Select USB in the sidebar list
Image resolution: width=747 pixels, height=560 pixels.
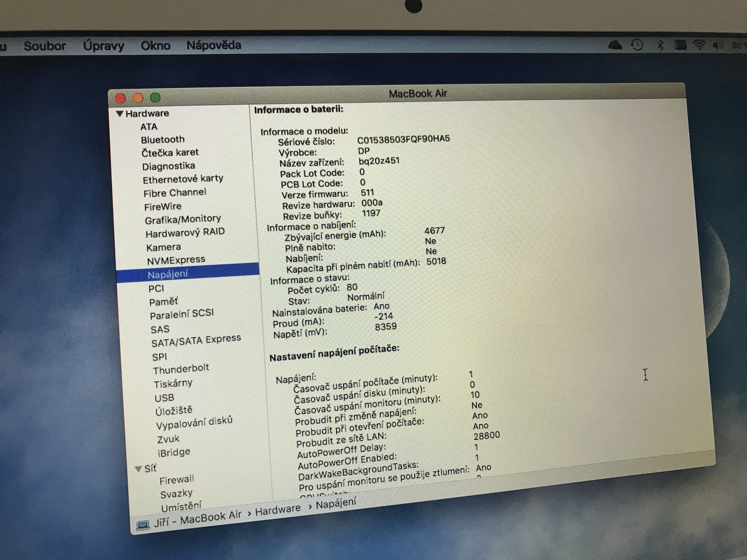[x=165, y=398]
